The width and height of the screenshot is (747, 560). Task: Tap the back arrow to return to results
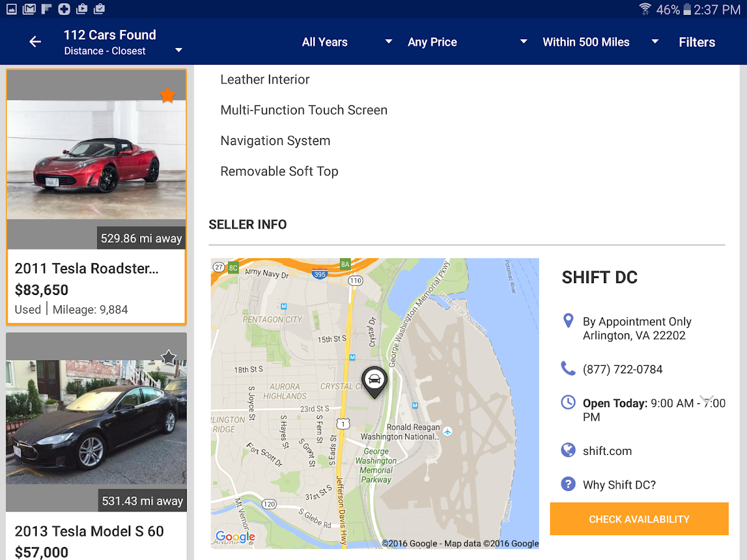pos(35,41)
